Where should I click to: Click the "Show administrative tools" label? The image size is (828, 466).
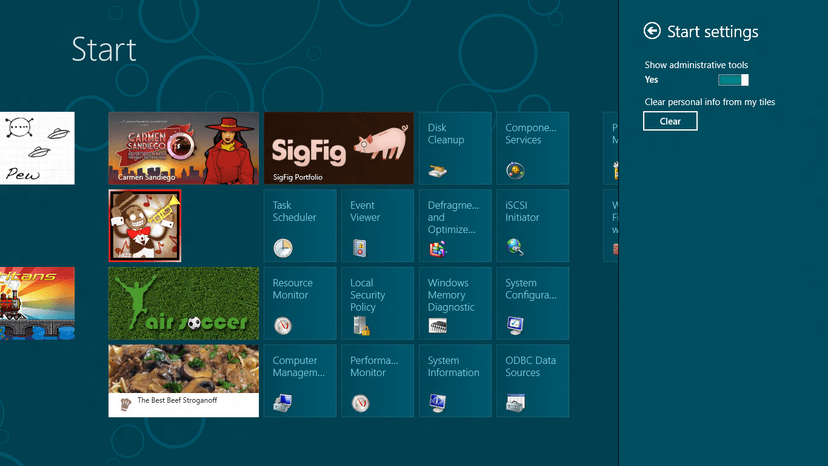pyautogui.click(x=696, y=65)
